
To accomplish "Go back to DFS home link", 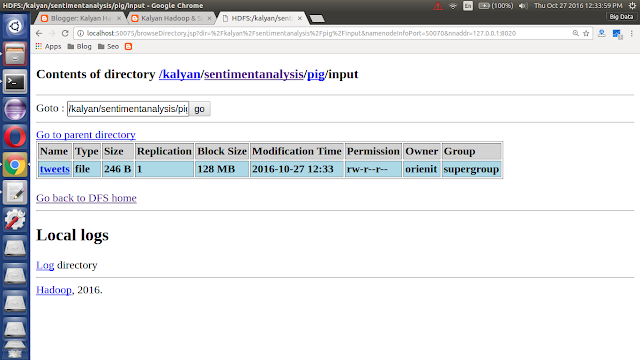I will (x=86, y=198).
